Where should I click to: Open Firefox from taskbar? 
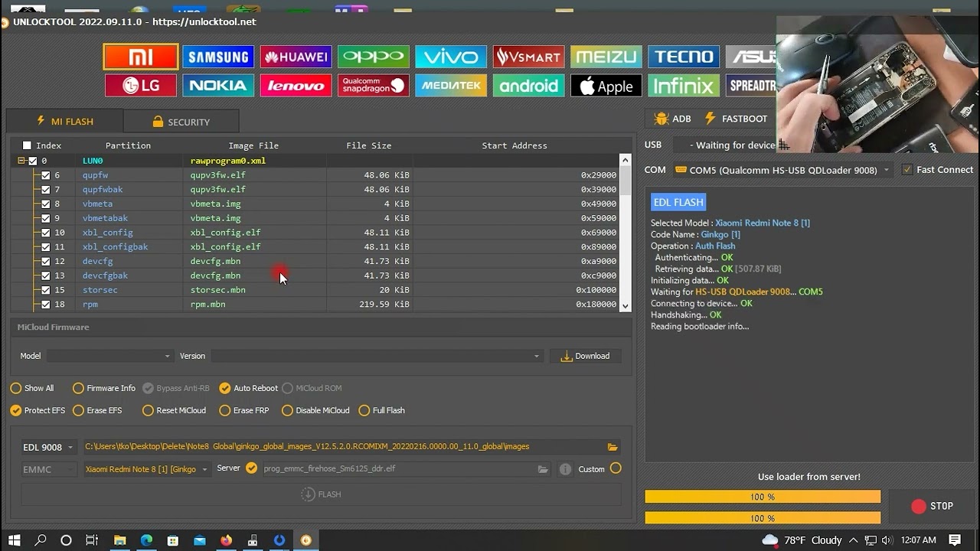click(226, 540)
